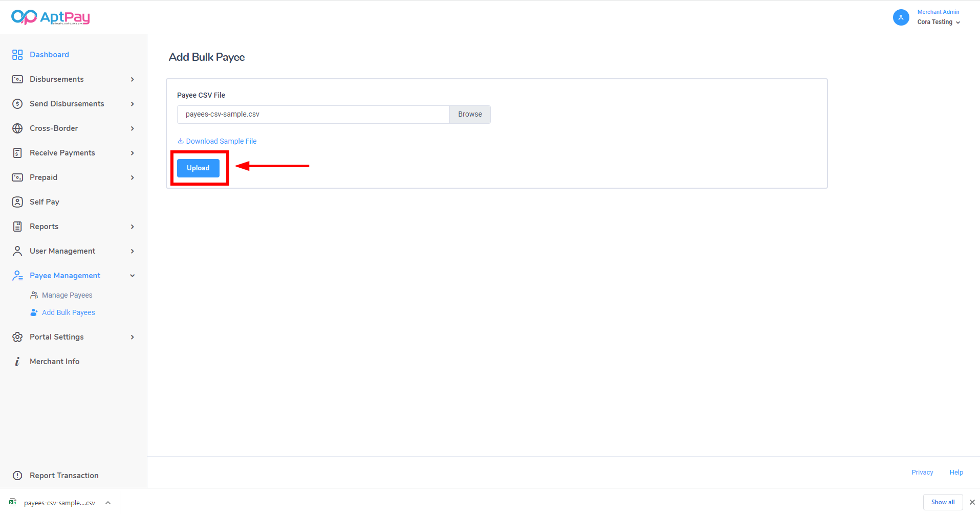Click the Dashboard grid icon

coord(17,55)
